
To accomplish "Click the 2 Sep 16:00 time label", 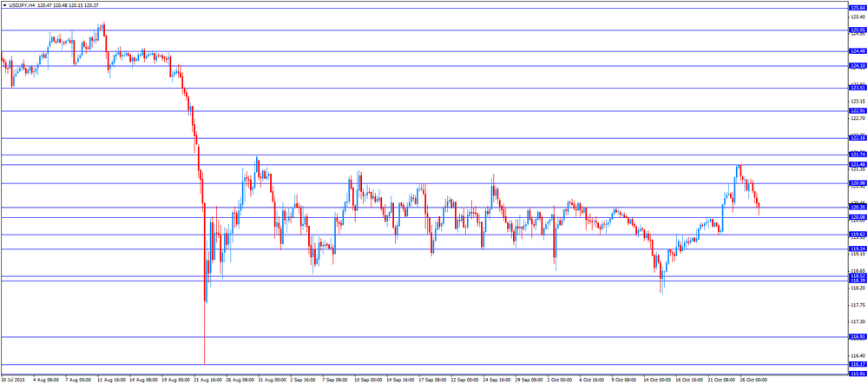I will [305, 381].
